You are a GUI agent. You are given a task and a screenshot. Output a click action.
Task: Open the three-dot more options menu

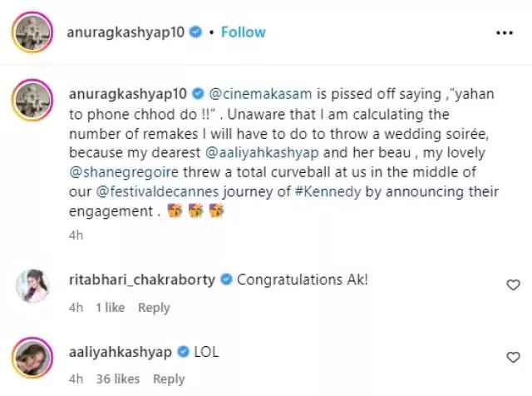[x=505, y=33]
